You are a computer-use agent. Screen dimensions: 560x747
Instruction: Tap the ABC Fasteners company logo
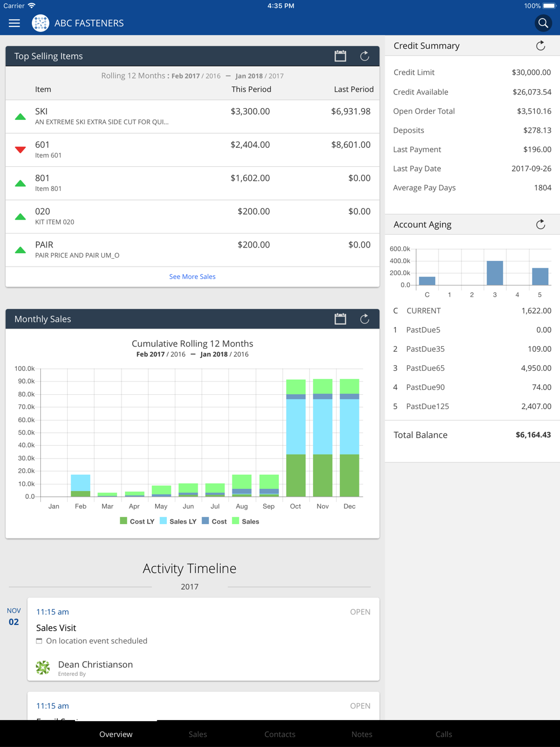(40, 23)
